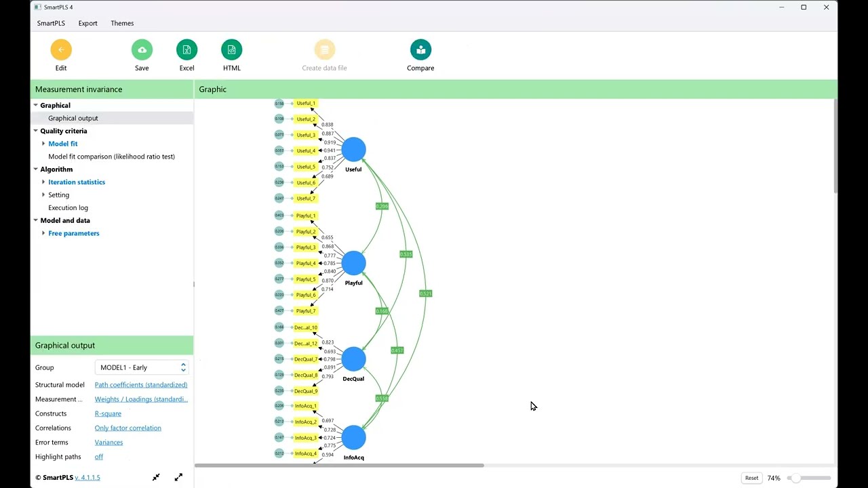Open Model fit comparison (likelihood ratio test)
Image resolution: width=868 pixels, height=488 pixels.
point(111,157)
